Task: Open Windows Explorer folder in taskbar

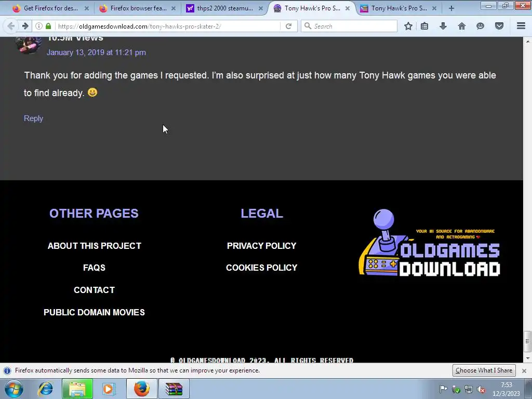Action: 77,389
